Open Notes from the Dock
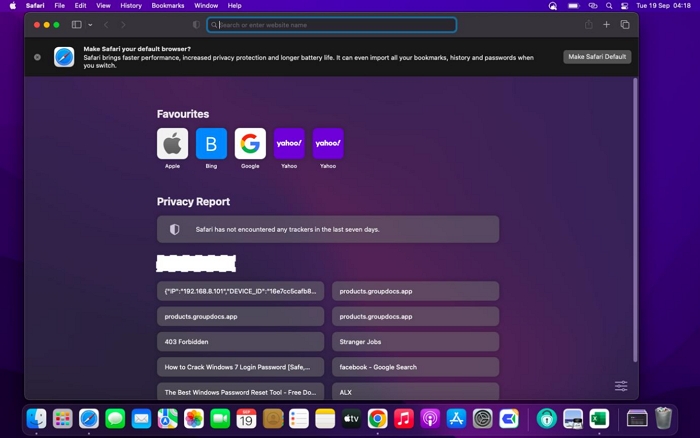The image size is (700, 438). pyautogui.click(x=325, y=419)
